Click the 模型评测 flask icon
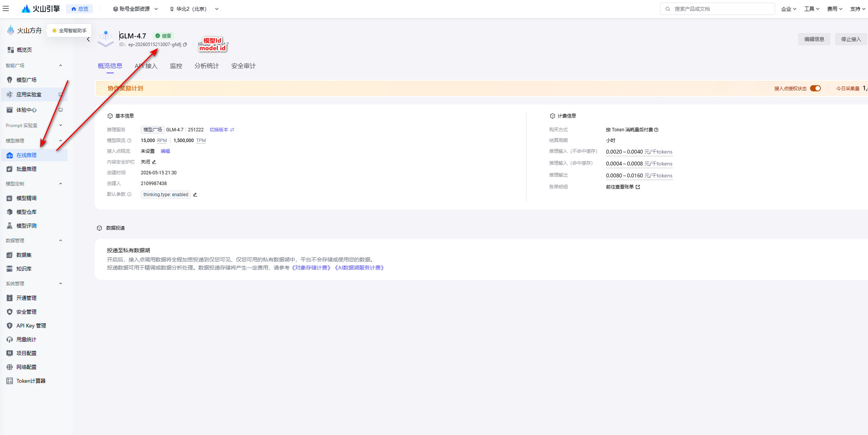868x435 pixels. [x=10, y=226]
